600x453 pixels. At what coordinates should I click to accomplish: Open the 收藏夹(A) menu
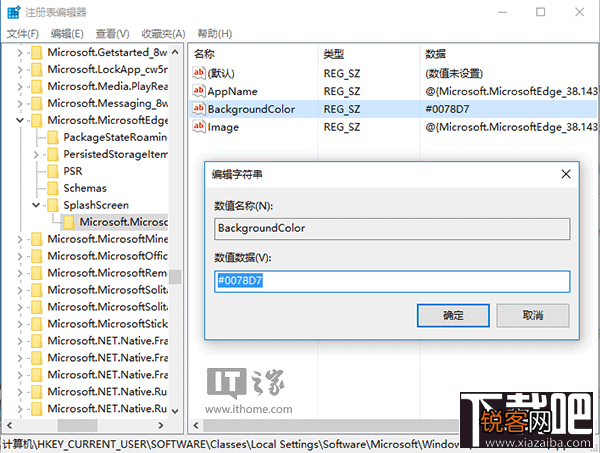click(163, 34)
